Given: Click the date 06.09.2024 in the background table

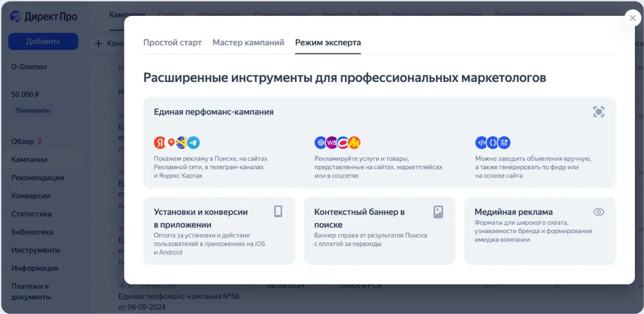Looking at the screenshot, I should (x=286, y=286).
